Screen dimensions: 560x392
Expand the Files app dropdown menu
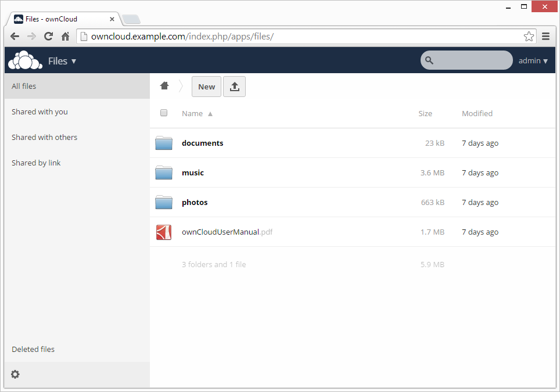(62, 61)
